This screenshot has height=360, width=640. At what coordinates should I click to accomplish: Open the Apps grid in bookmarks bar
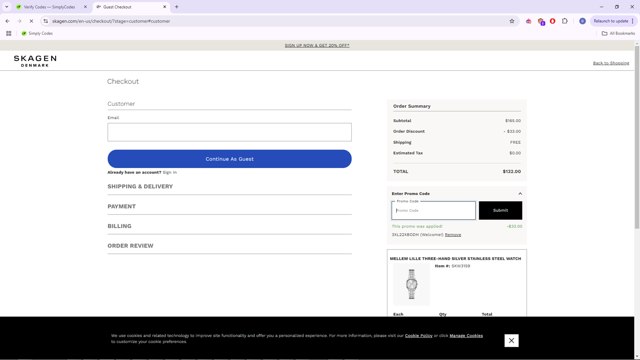click(9, 33)
